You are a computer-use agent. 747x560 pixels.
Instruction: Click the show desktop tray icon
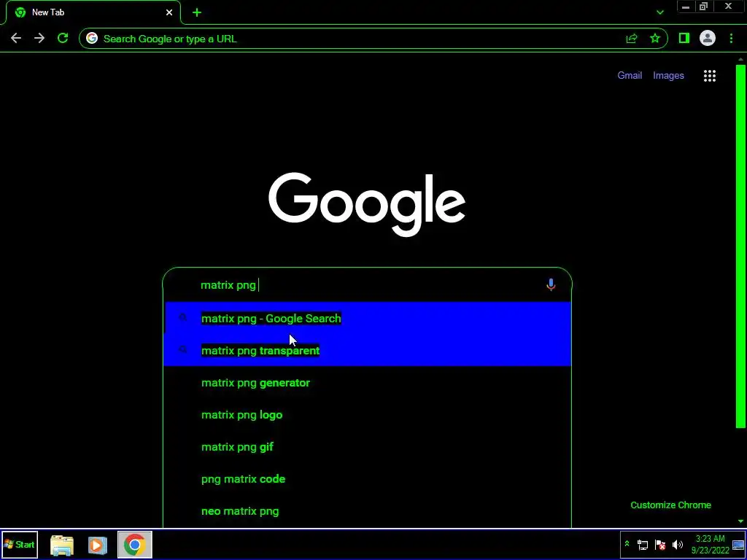click(x=738, y=545)
